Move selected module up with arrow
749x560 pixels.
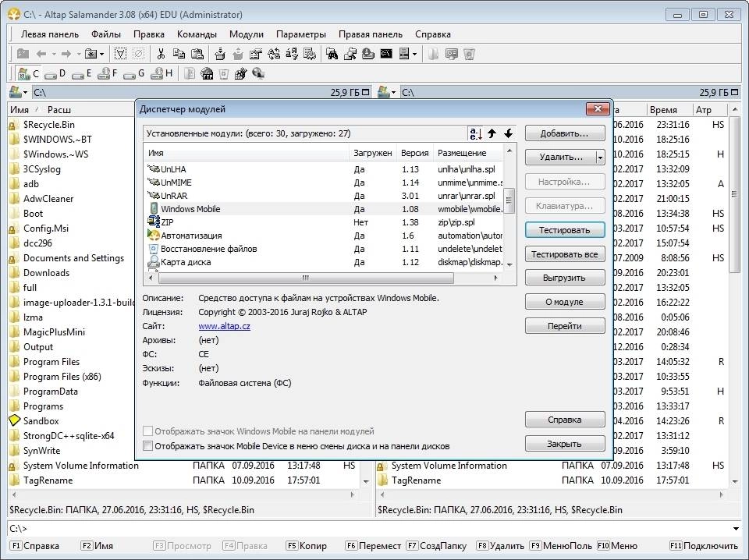click(x=492, y=133)
